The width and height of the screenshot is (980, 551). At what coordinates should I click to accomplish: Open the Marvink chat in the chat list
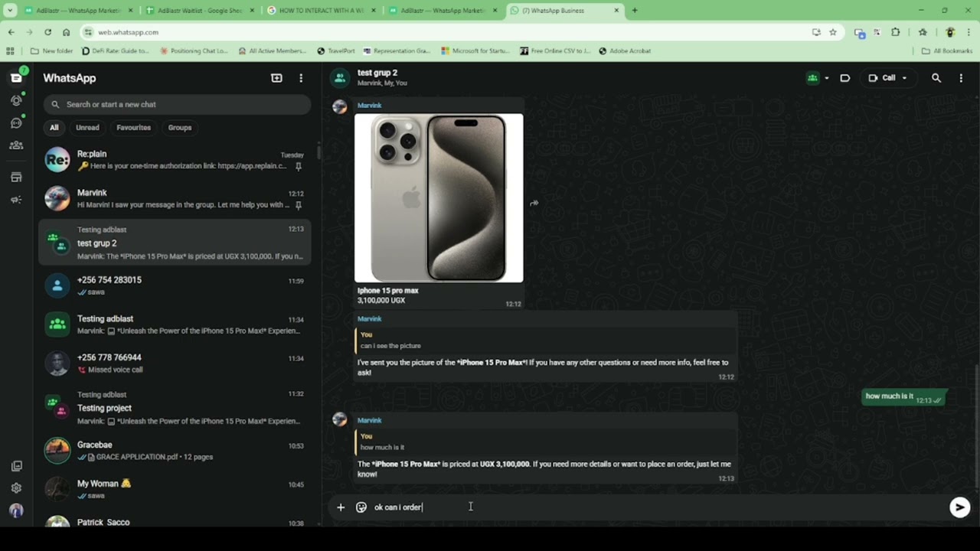(175, 199)
